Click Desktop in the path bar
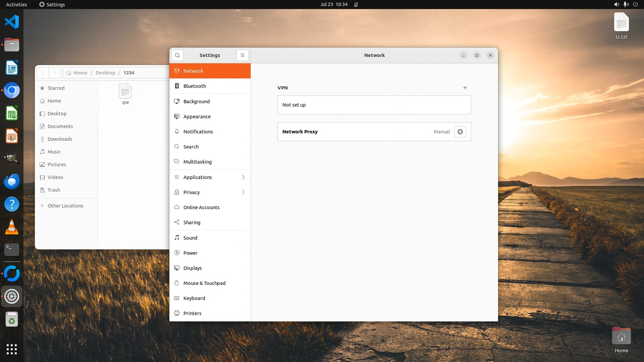The image size is (644, 362). (105, 73)
